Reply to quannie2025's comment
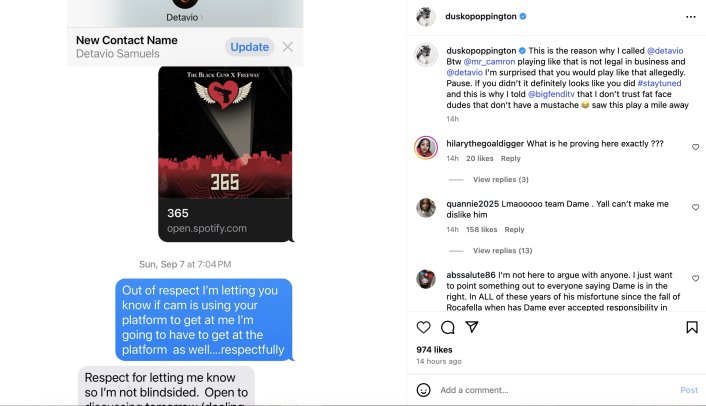Viewport: 706px width, 406px height. 514,230
